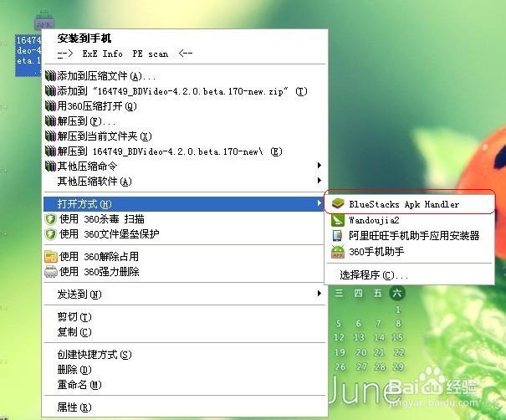Click the BlueStacks Apk Handler icon
506x420 pixels.
338,204
